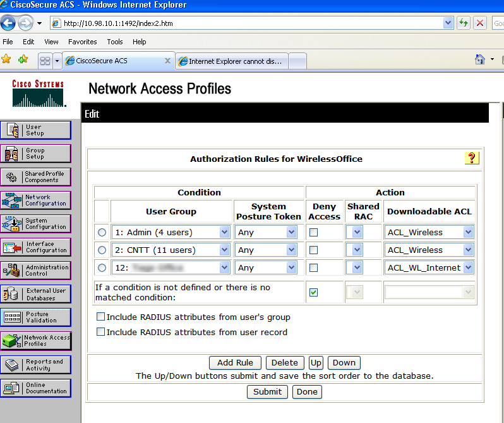This screenshot has height=423, width=504.
Task: Click the IE Home icon
Action: [480, 59]
